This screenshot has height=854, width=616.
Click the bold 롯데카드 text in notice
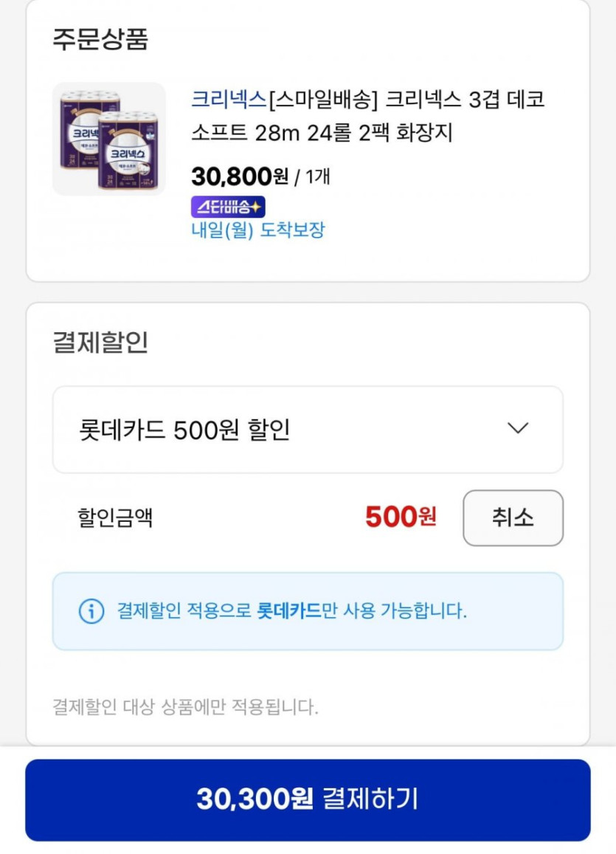[288, 611]
